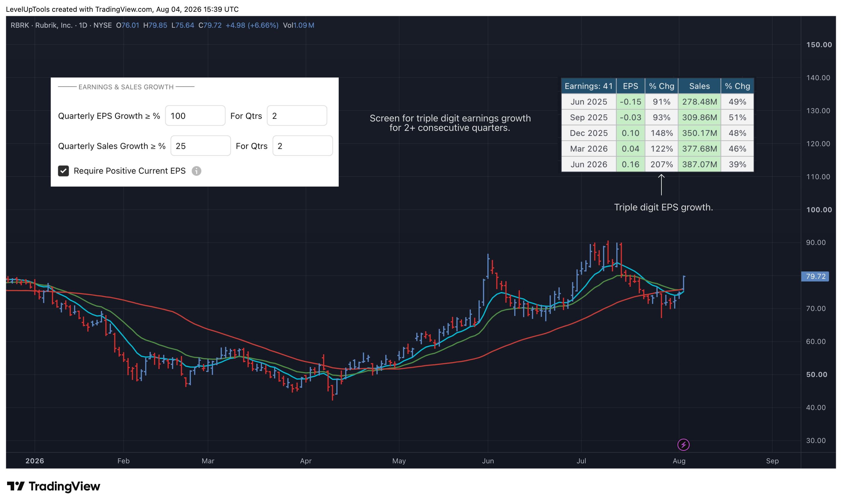Screen dimensions: 842x504
Task: Click the -0.15 EPS cell
Action: tap(630, 102)
